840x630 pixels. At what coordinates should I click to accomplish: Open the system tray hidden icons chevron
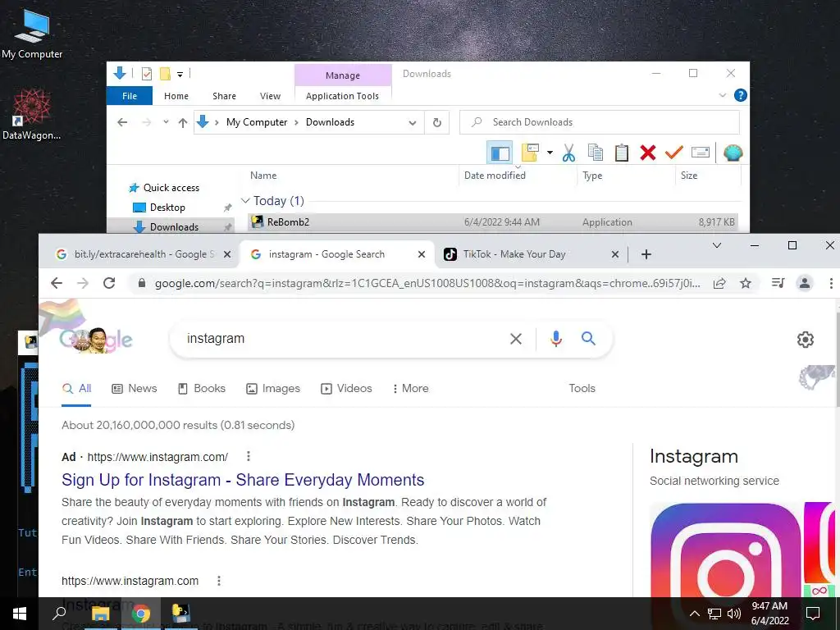[694, 614]
